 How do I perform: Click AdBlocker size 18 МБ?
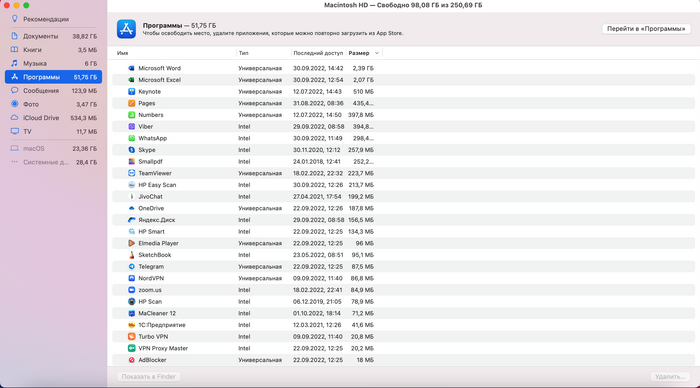[x=365, y=360]
